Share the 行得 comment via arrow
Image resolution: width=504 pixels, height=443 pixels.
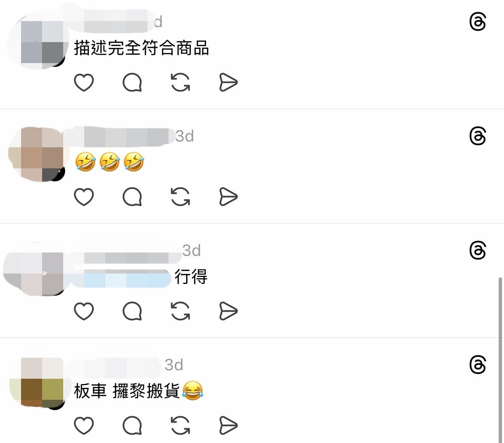tap(229, 311)
